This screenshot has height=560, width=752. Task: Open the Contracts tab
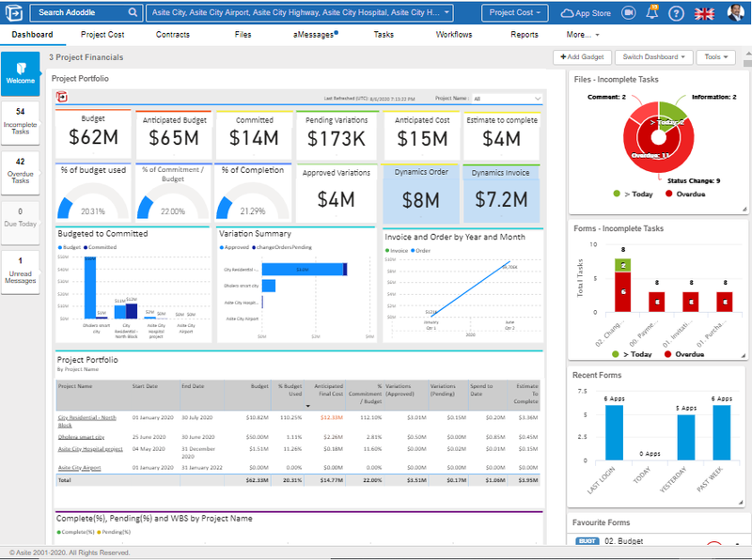click(173, 35)
